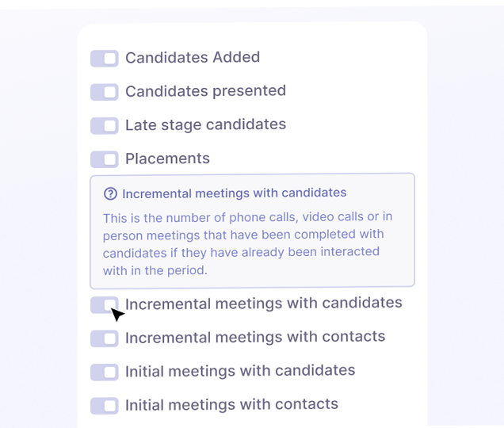The image size is (504, 428).
Task: Switch on Late stage candidates
Action: (104, 126)
